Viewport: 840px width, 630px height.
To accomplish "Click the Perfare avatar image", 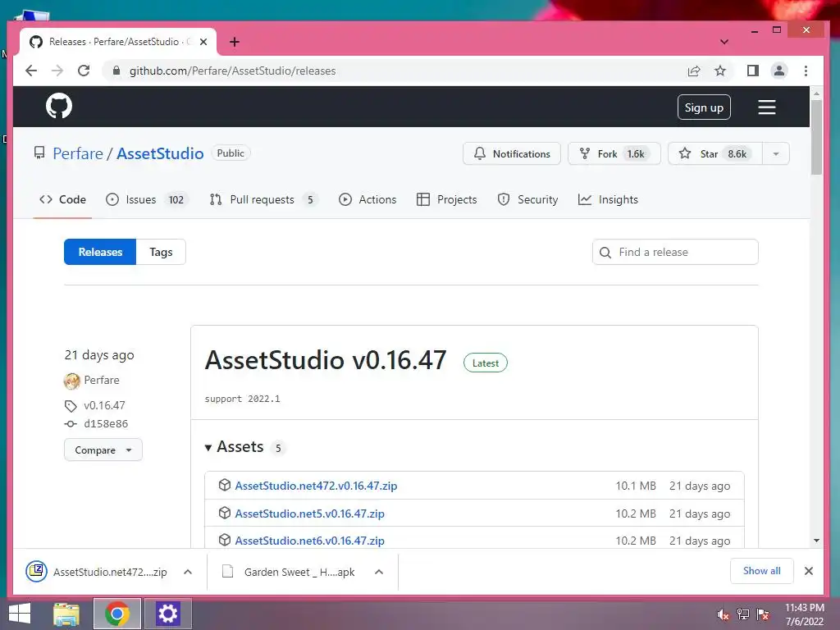I will (72, 381).
